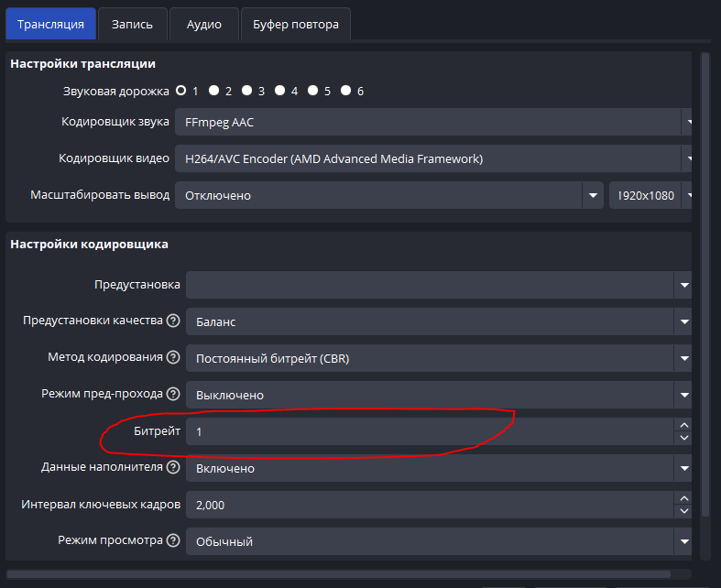Screen dimensions: 721x588
Task: Click the vertical scrollbar of settings panel
Action: 705,285
